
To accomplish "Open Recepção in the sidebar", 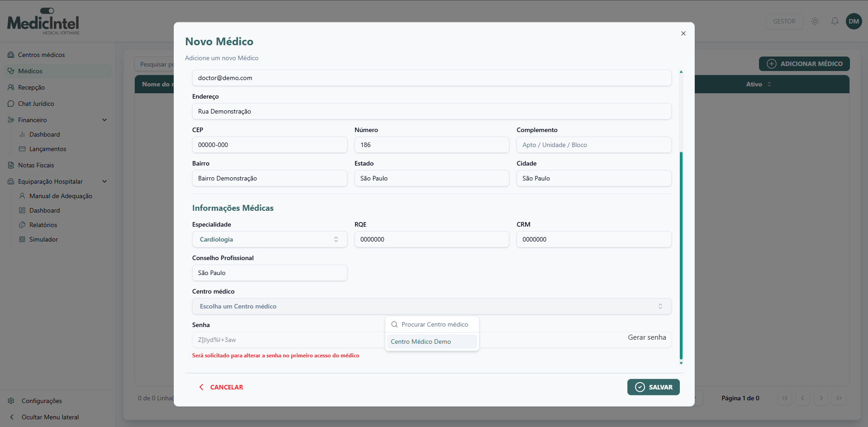I will tap(31, 87).
